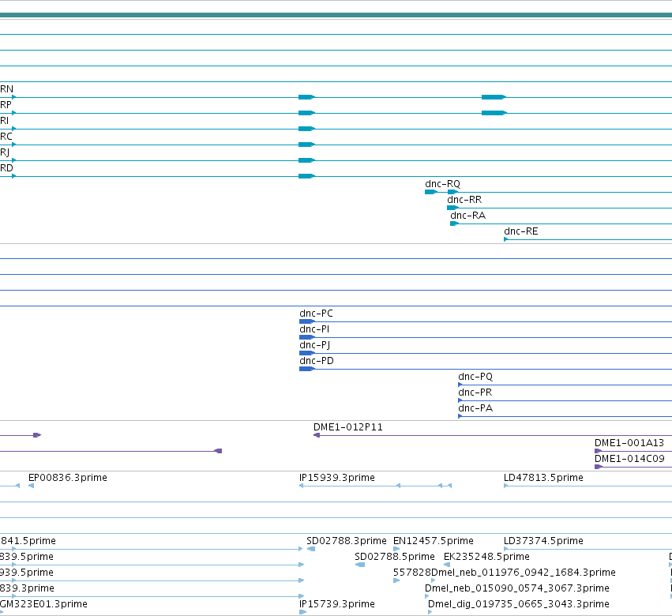
Task: Click the DME1-001A13 feature label
Action: coord(629,443)
